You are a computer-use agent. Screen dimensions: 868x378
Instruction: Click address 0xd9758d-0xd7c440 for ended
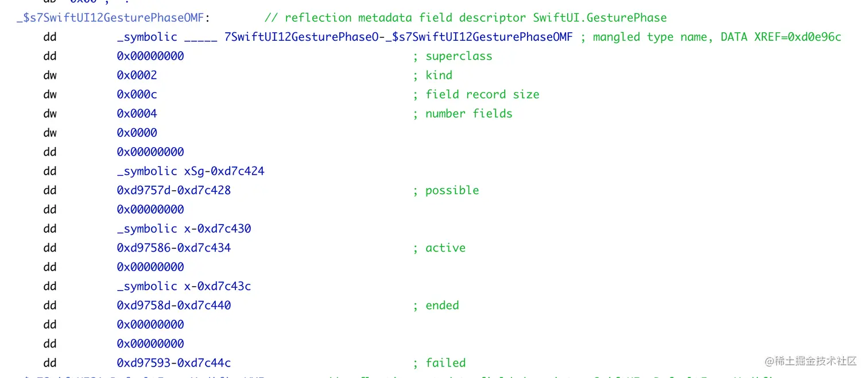pos(174,305)
